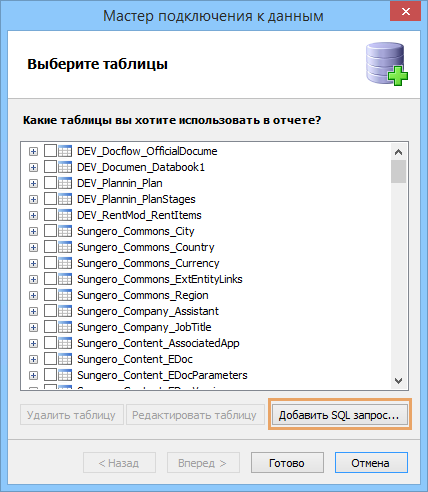The width and height of the screenshot is (428, 492).
Task: Click the database icon with green plus
Action: 387,64
